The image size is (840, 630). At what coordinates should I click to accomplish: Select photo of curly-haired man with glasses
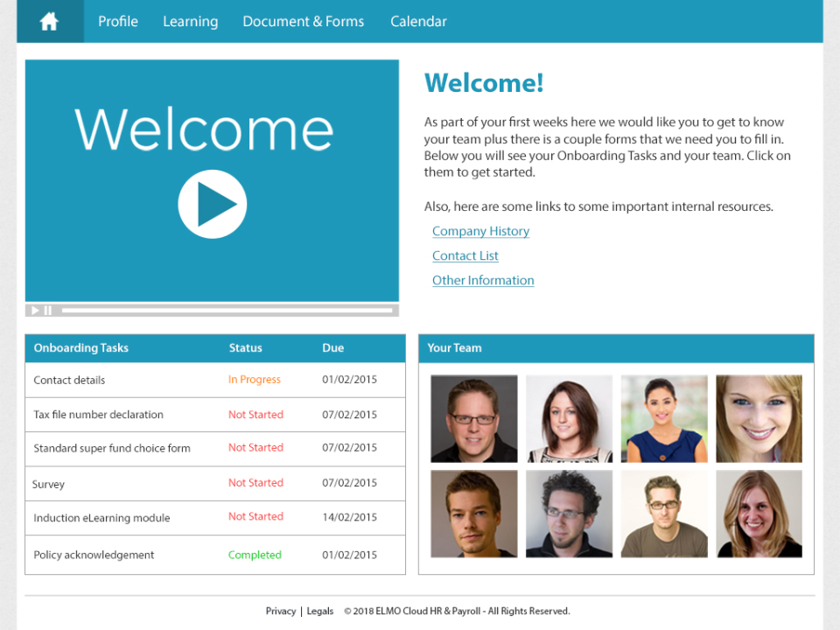tap(569, 514)
